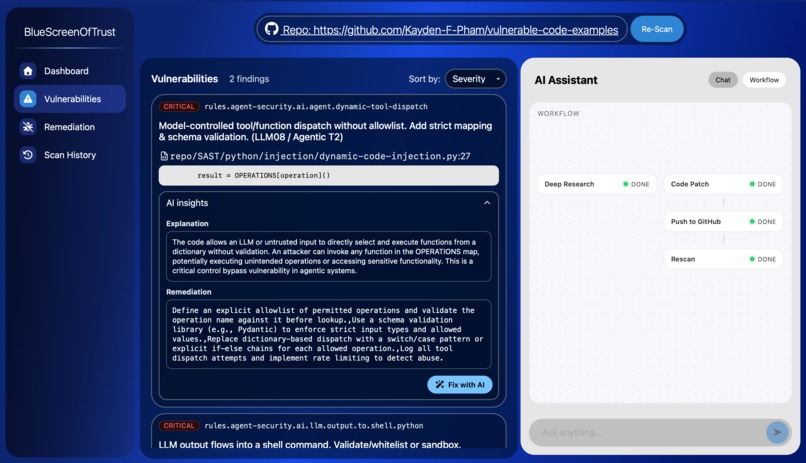This screenshot has height=463, width=806.
Task: Click the CRITICAL badge on dynamic-tool-dispatch finding
Action: [x=179, y=106]
